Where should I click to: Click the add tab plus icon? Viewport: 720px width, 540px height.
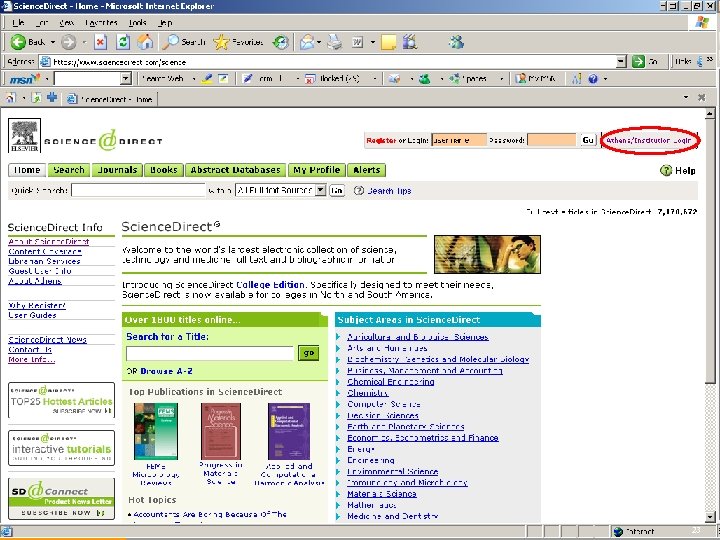pyautogui.click(x=52, y=98)
